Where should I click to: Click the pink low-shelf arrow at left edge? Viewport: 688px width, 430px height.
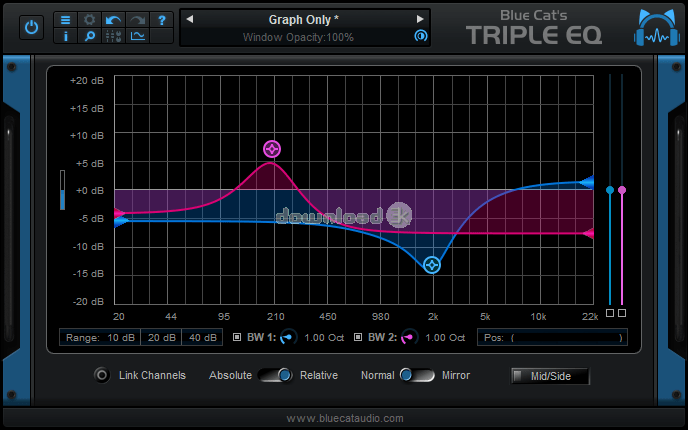tap(119, 214)
